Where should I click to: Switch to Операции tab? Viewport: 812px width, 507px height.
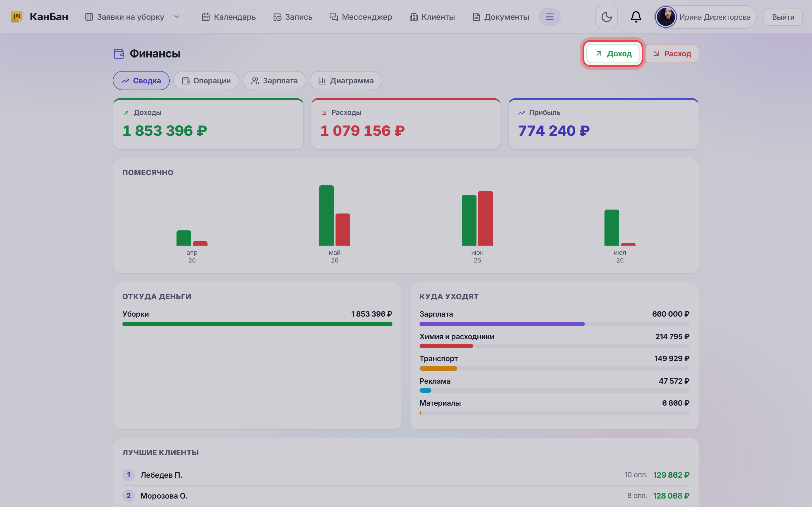click(206, 81)
